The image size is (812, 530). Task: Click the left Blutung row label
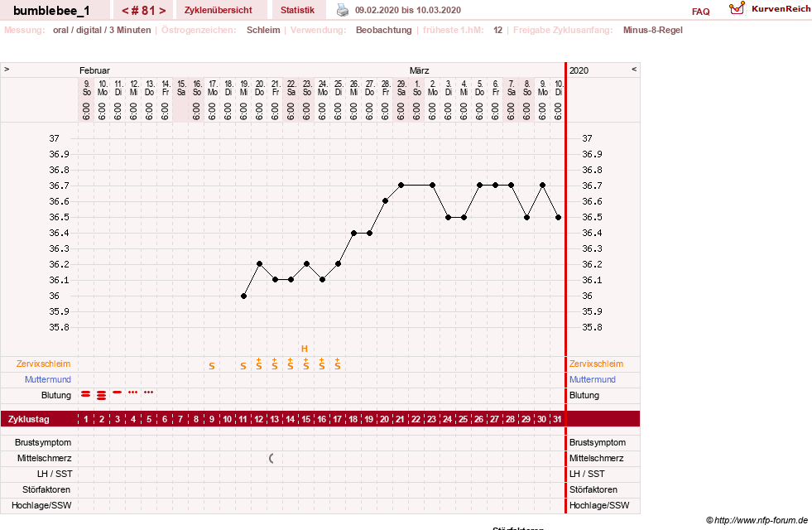point(56,395)
